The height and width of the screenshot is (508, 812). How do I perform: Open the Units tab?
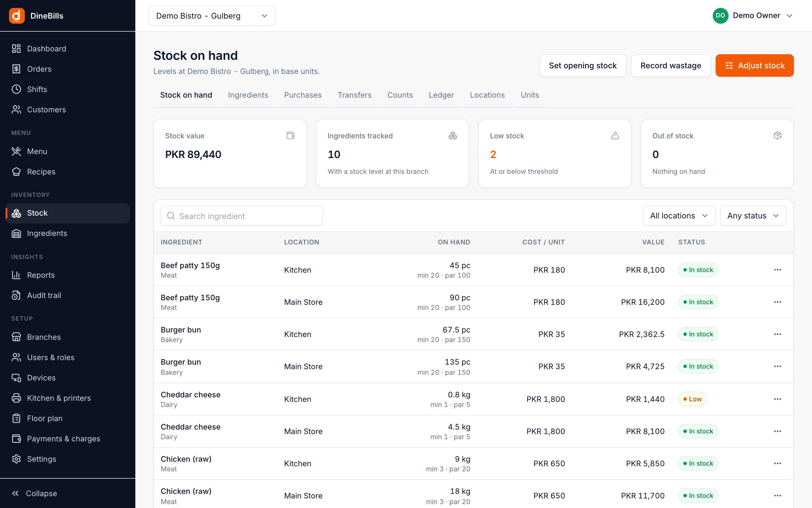coord(530,95)
